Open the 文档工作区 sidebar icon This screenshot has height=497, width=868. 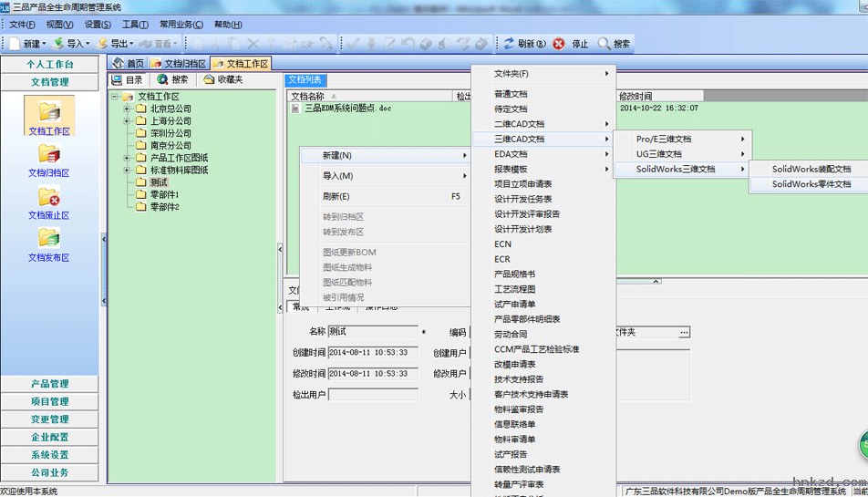49,112
